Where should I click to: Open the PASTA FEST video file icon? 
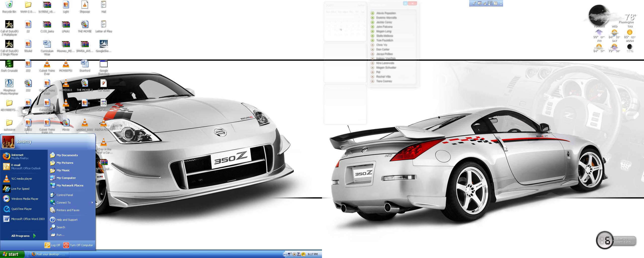104,125
